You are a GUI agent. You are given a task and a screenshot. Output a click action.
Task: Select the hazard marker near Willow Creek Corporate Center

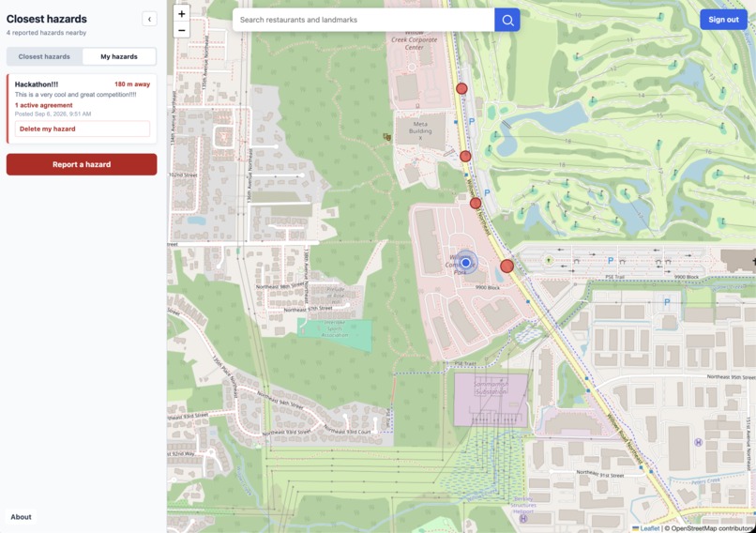point(461,89)
